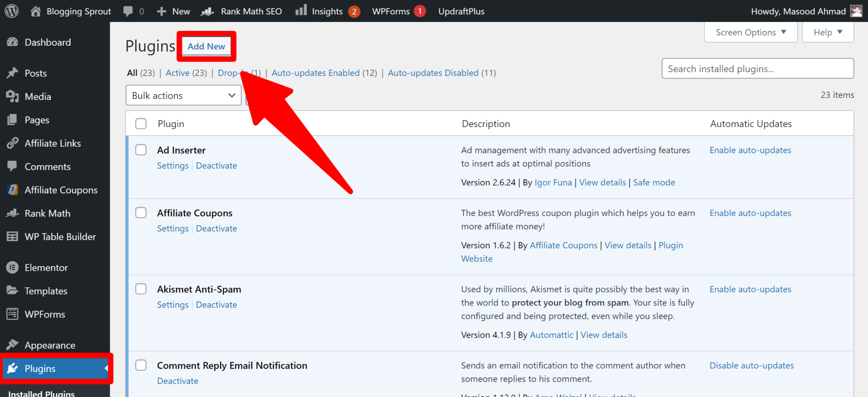Screen dimensions: 868x397
Task: Open Igor Funa author link
Action: 553,183
